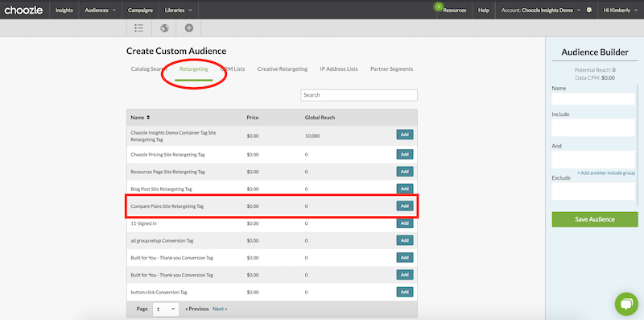Expand the Libraries dropdown menu
Screen dimensions: 644x320
(178, 10)
